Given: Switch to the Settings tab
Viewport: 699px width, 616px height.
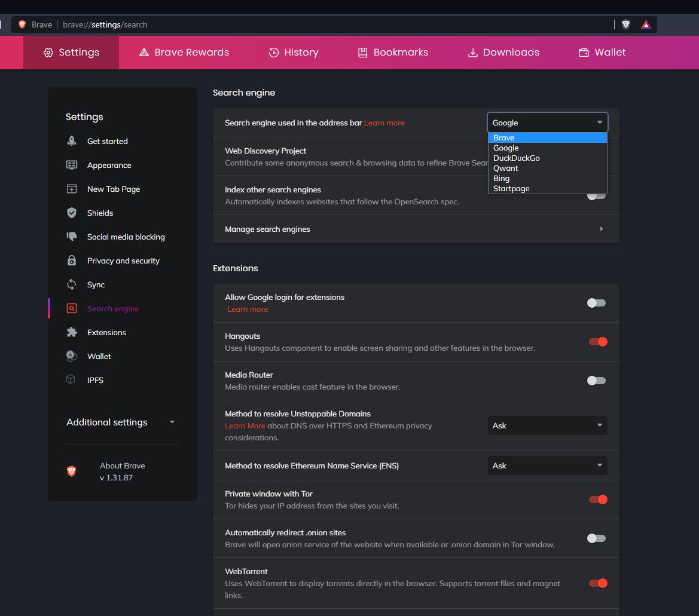Looking at the screenshot, I should 71,53.
